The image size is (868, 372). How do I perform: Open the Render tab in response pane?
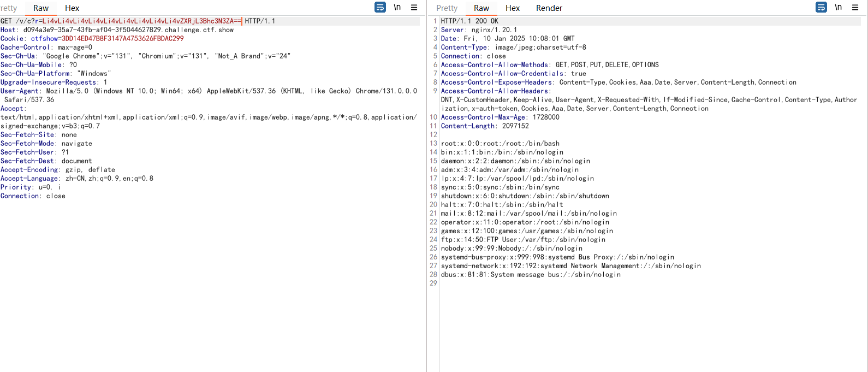[x=549, y=8]
